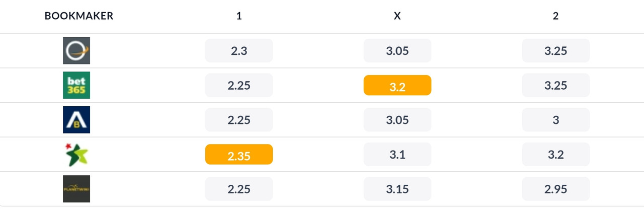Screen dimensions: 644x209
Task: Pick 2.25 home odds in Planetwin row
Action: point(239,189)
